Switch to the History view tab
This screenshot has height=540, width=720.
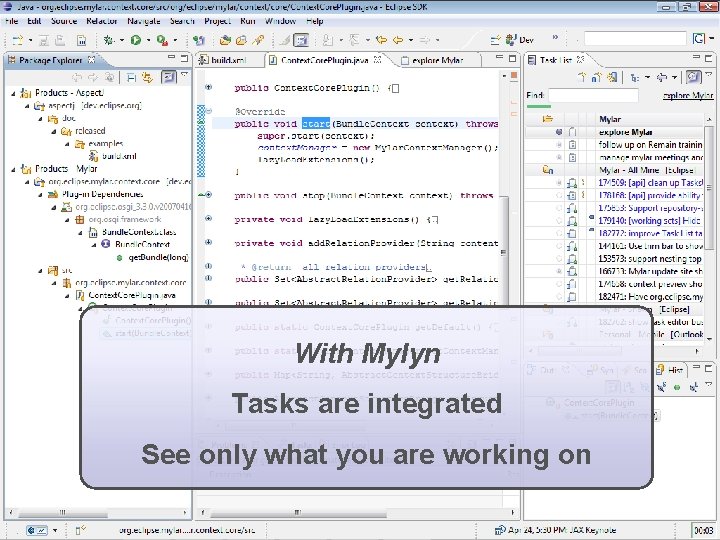click(671, 370)
